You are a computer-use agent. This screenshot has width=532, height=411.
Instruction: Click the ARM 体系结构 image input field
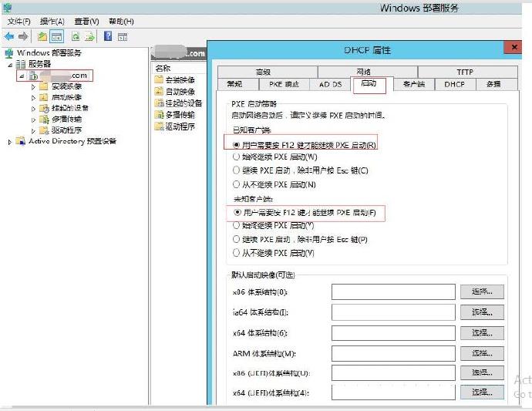pyautogui.click(x=393, y=353)
